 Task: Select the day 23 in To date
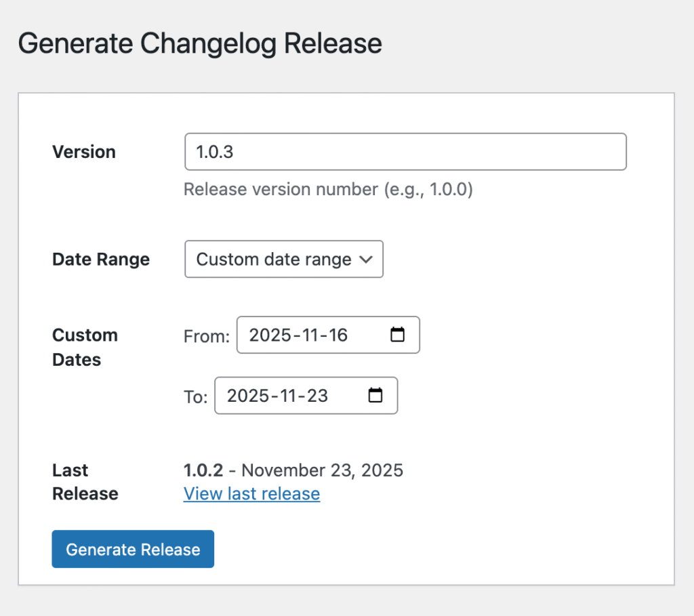point(315,396)
